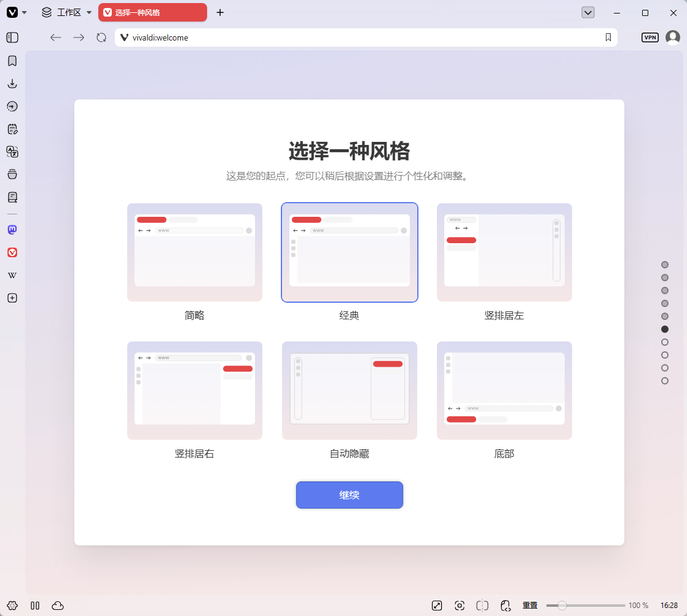Viewport: 687px width, 616px height.
Task: Open settings gear in status bar
Action: [x=12, y=606]
